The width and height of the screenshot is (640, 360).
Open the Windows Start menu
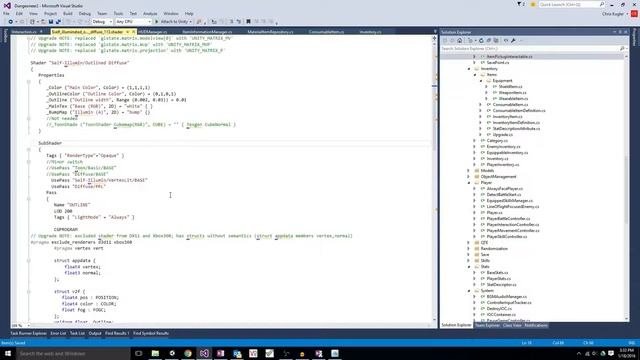[x=8, y=353]
